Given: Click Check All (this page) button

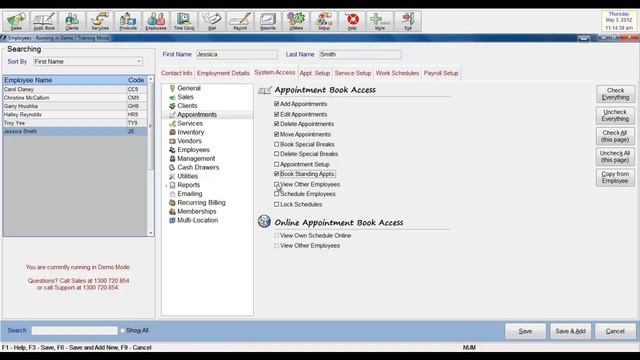Looking at the screenshot, I should 615,136.
